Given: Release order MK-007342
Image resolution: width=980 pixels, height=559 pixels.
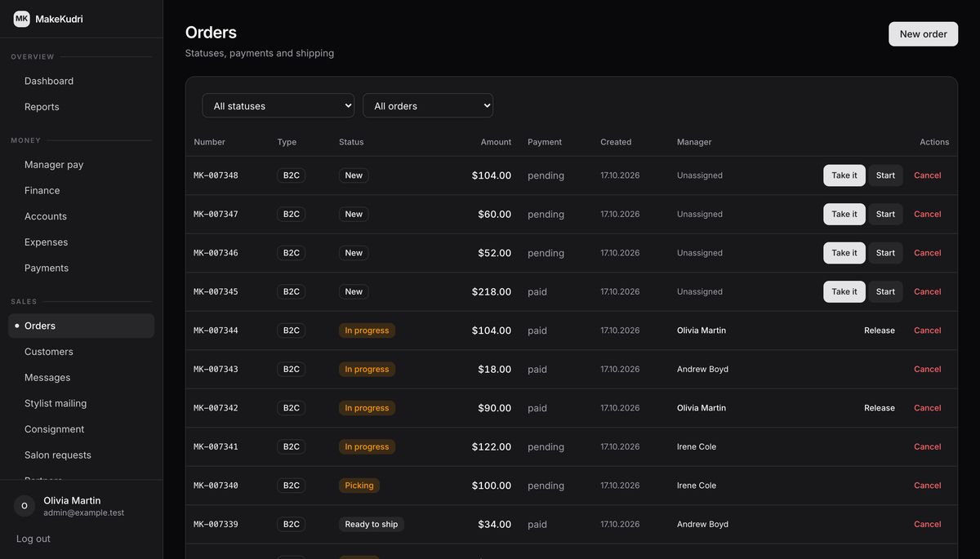Looking at the screenshot, I should coord(880,408).
